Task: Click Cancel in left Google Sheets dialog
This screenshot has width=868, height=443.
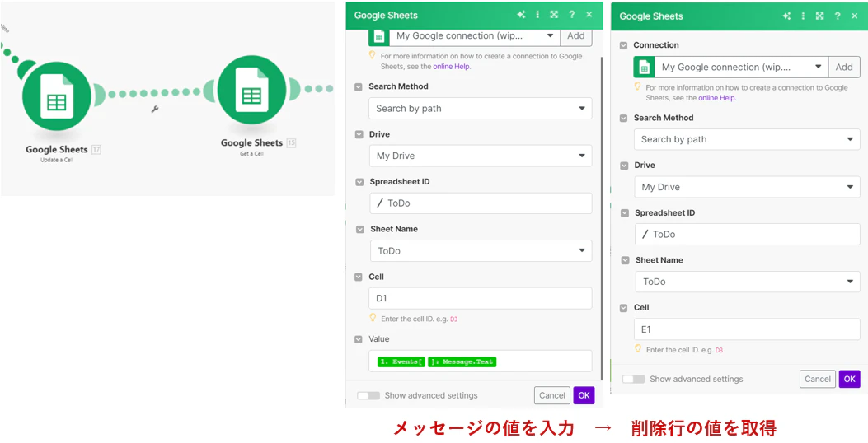Action: point(552,395)
